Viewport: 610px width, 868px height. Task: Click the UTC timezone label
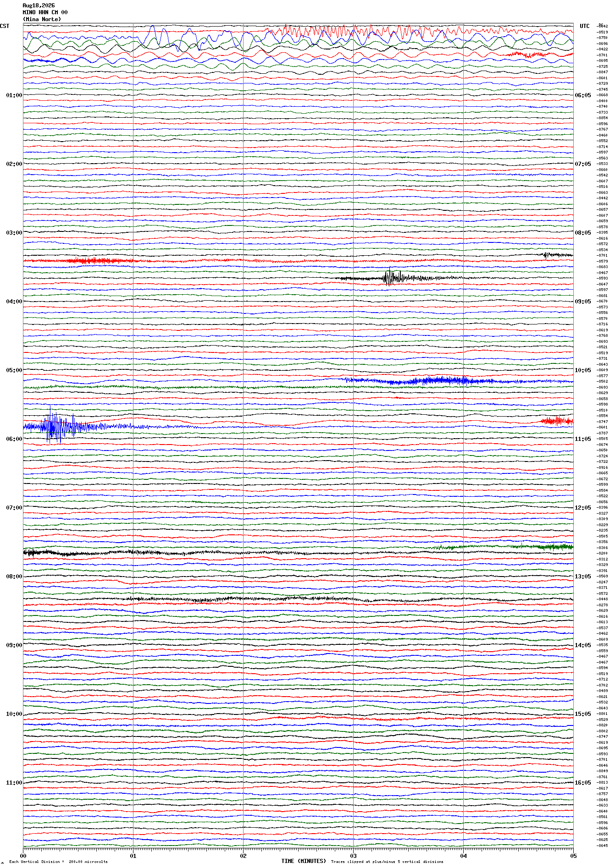point(585,26)
